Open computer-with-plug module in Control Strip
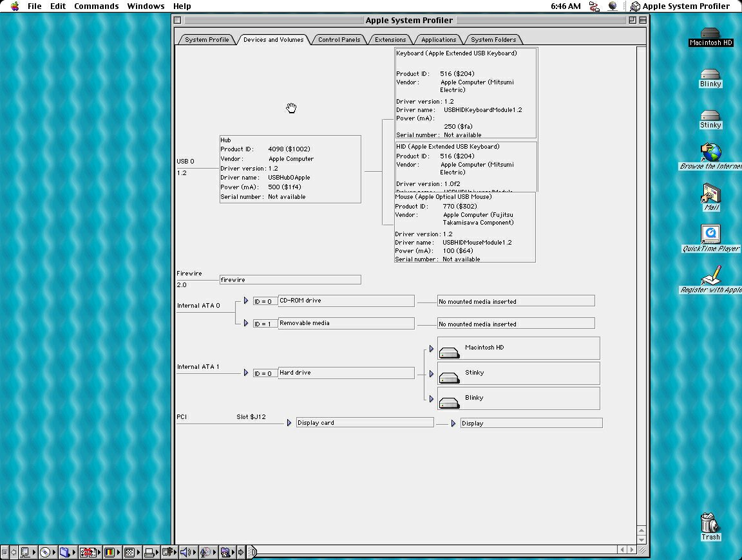The height and width of the screenshot is (560, 742). tap(169, 552)
